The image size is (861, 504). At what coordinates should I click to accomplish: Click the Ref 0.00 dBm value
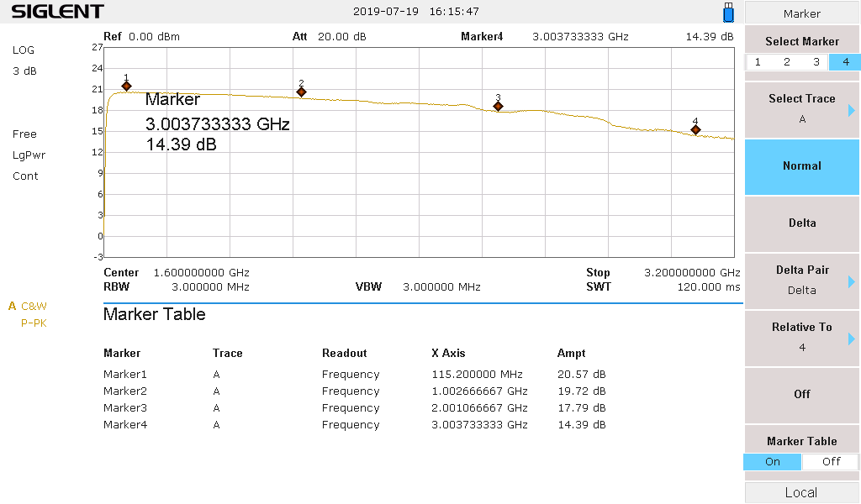coord(154,37)
